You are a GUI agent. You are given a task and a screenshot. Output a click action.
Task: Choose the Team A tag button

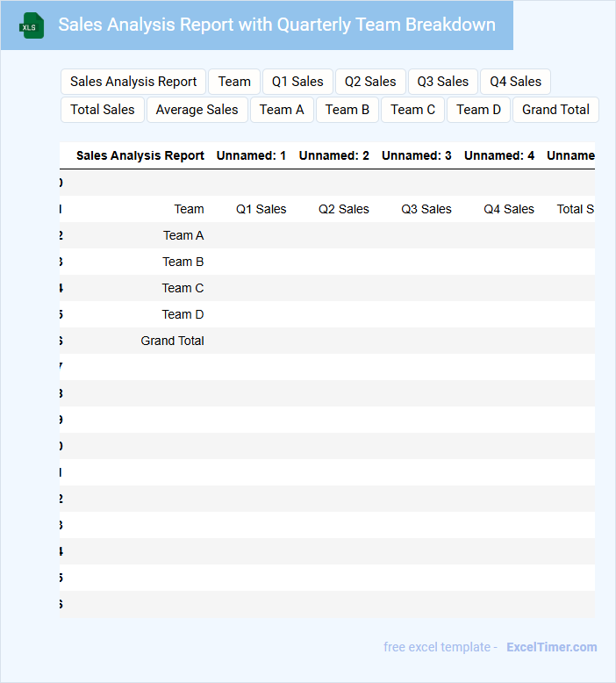point(282,110)
